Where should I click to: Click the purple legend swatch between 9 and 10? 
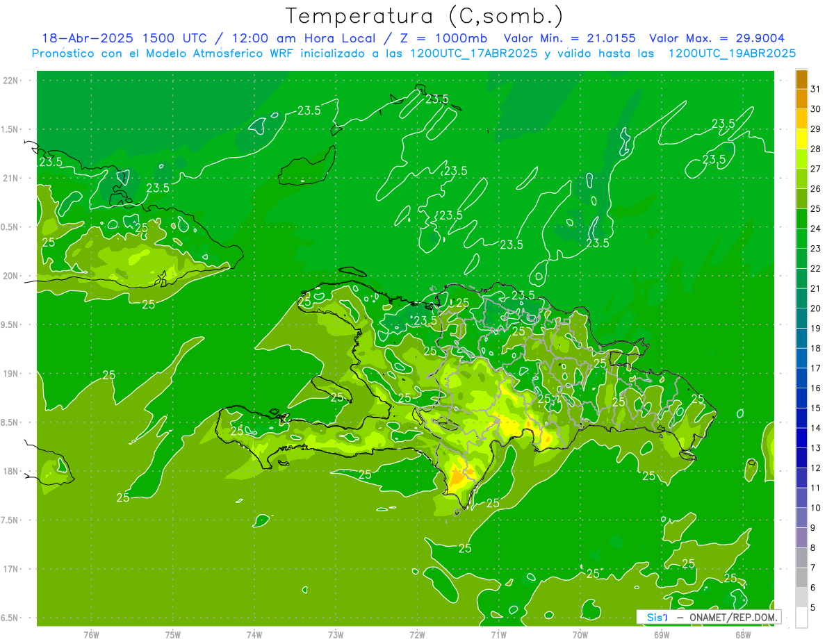[801, 518]
